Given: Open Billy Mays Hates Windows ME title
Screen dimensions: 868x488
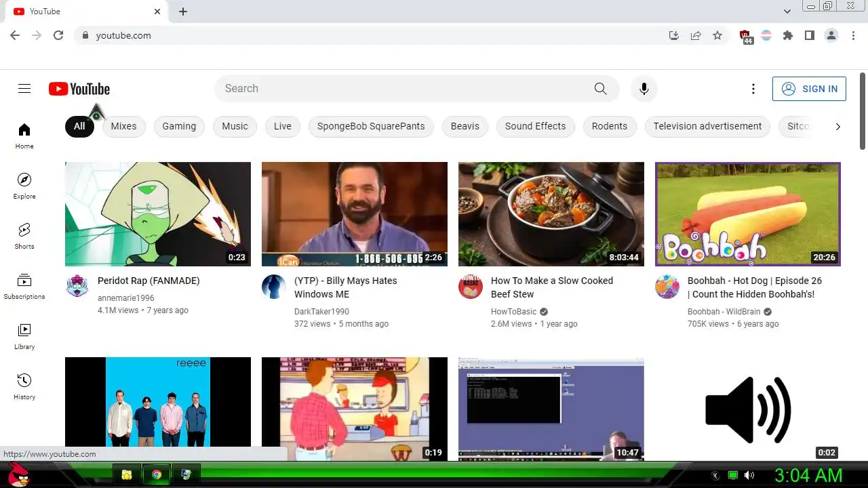Looking at the screenshot, I should (346, 287).
